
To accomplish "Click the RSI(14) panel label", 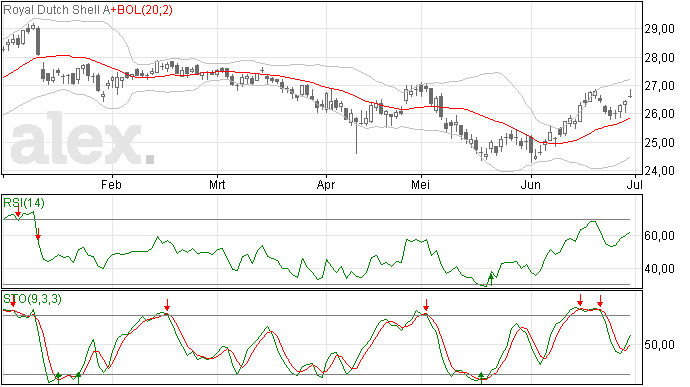I will (x=24, y=203).
